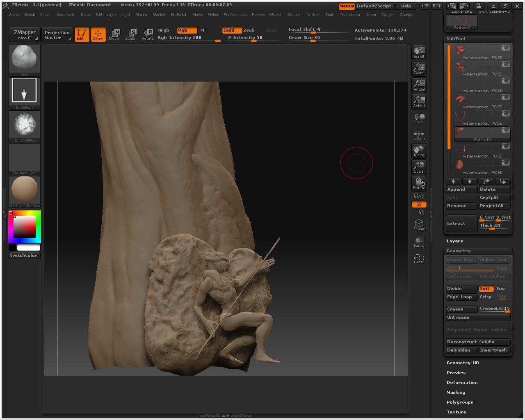Screen dimensions: 525x420
Task: Activate Draw mode button
Action: click(98, 34)
